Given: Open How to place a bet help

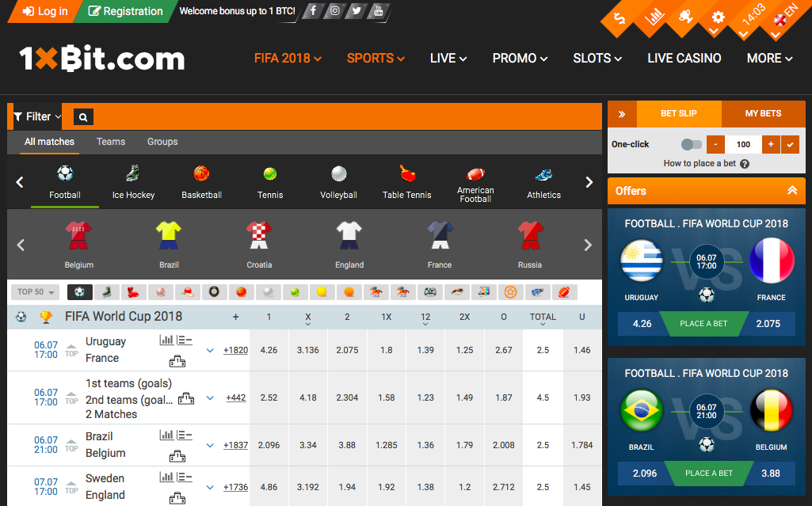Looking at the screenshot, I should point(707,163).
